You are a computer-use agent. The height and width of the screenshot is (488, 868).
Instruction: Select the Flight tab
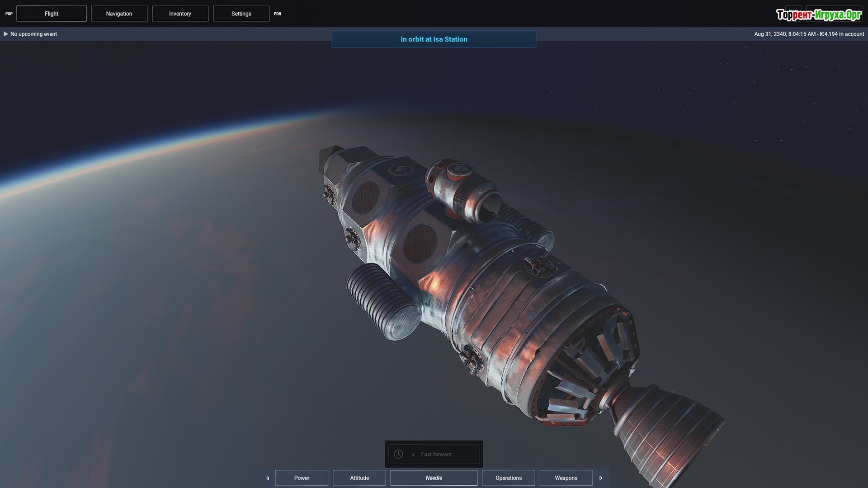click(52, 14)
